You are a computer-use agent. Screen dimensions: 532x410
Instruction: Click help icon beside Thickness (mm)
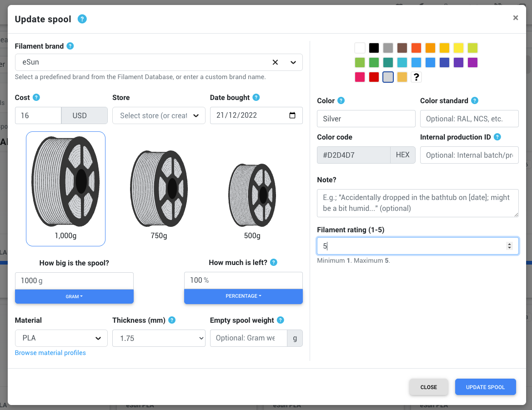click(x=172, y=320)
